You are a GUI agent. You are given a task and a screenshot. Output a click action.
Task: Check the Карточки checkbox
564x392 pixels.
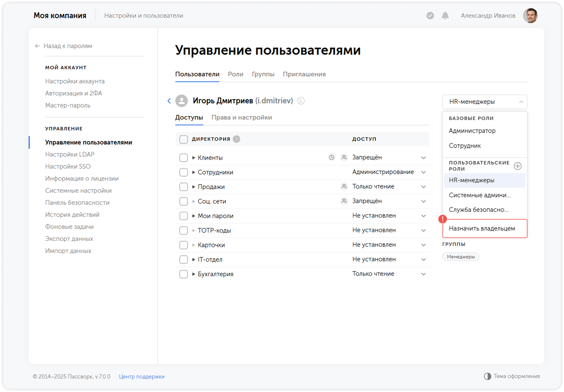pos(183,245)
